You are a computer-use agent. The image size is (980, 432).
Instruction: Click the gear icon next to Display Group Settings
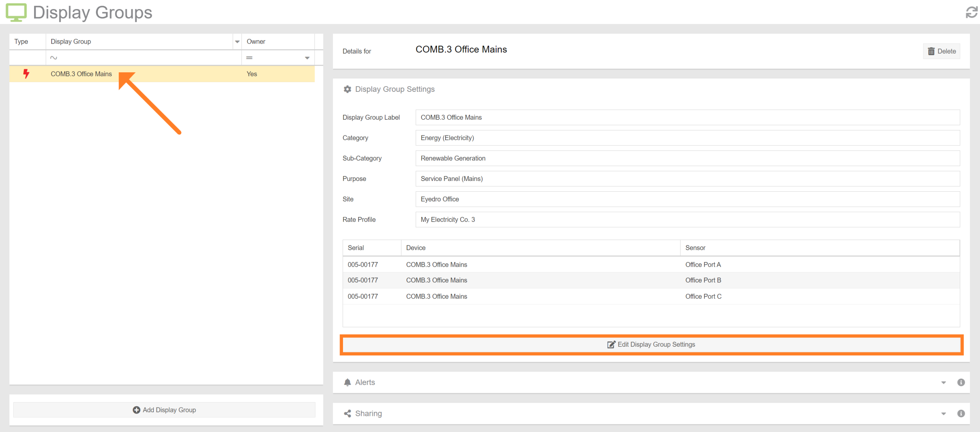coord(347,89)
